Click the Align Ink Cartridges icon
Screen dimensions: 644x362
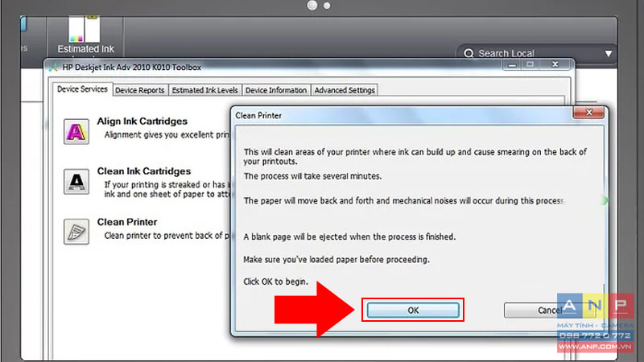click(76, 132)
